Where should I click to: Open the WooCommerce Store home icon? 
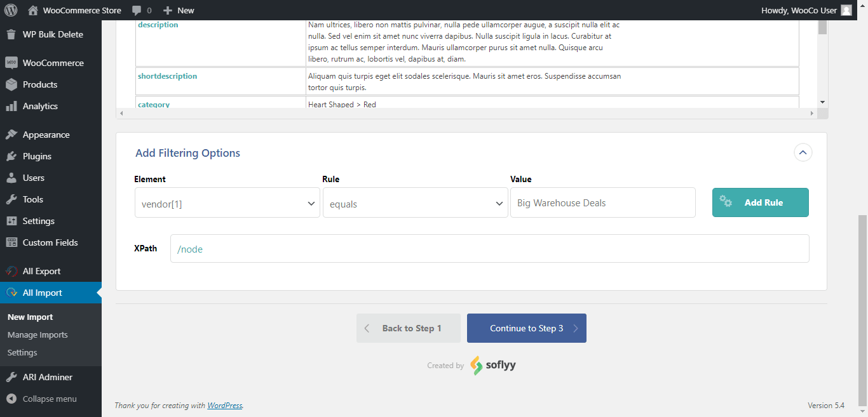point(33,10)
